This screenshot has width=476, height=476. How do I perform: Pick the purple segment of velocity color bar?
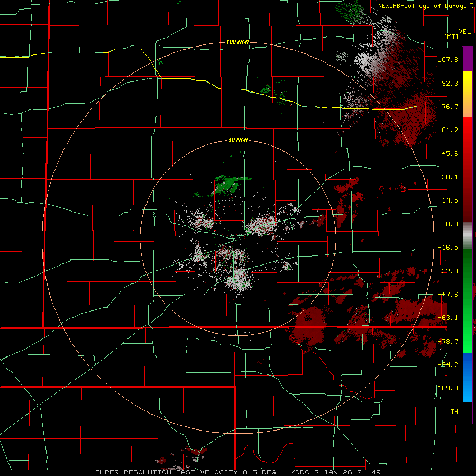(467, 59)
